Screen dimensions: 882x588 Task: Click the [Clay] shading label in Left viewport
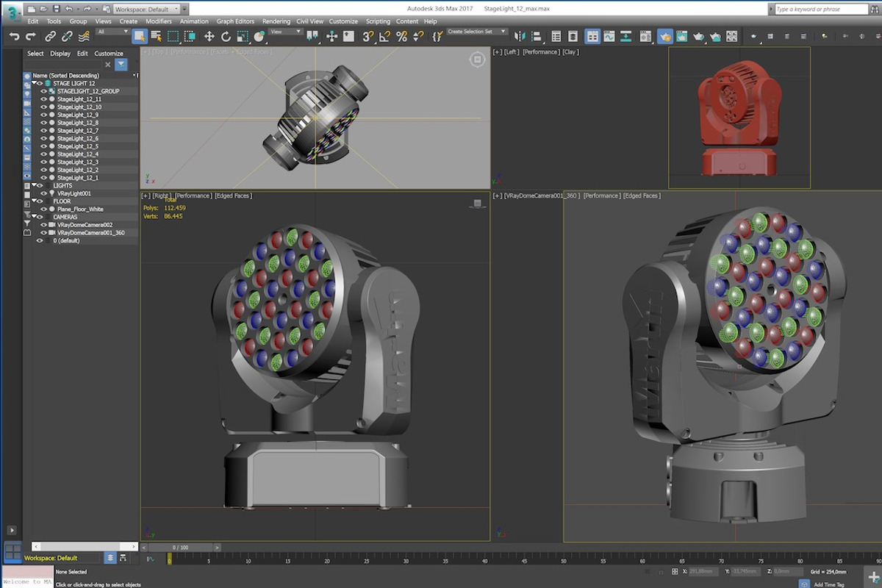click(570, 52)
